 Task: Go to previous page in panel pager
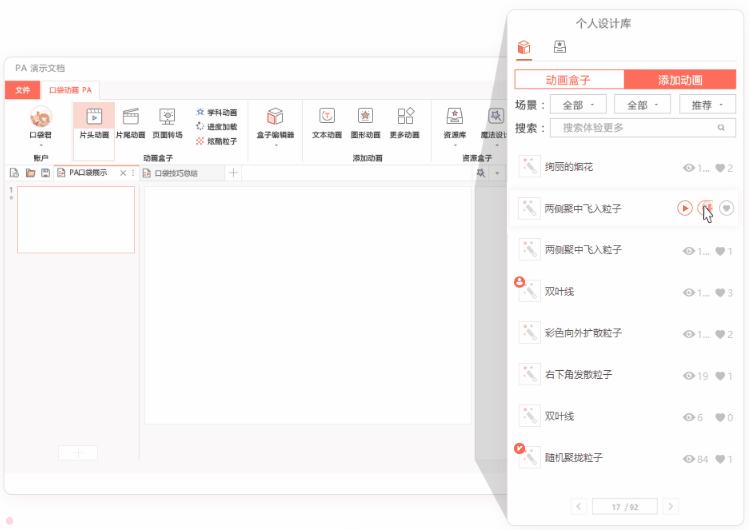(x=578, y=506)
